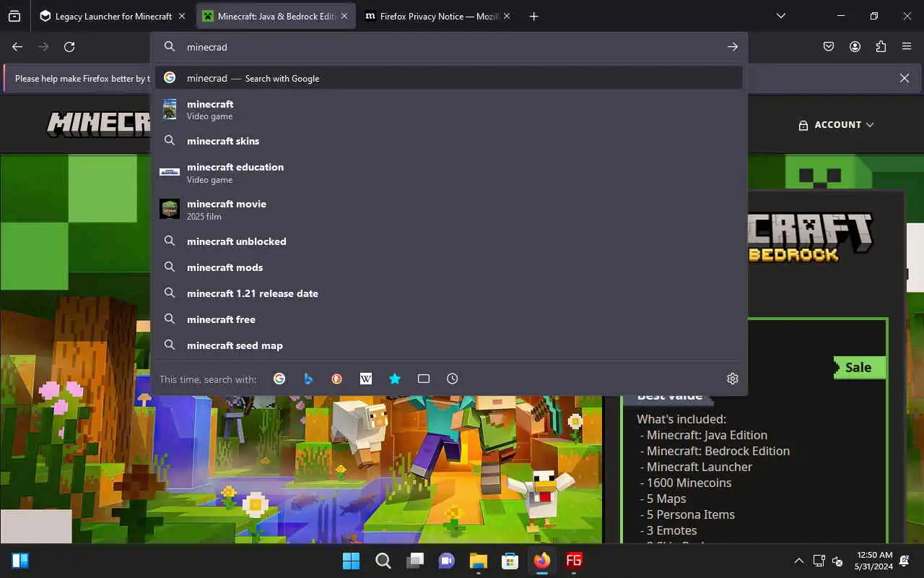The image size is (924, 578).
Task: Search open tabs icon
Action: coord(424,379)
